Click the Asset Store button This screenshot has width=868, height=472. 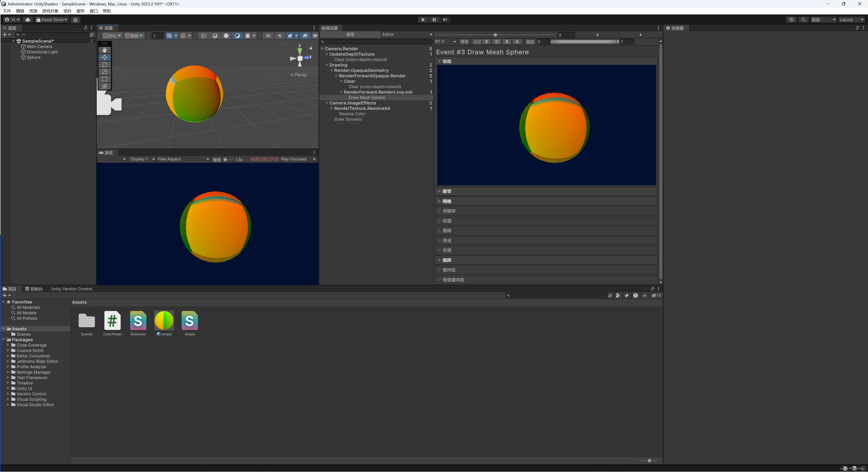point(52,20)
